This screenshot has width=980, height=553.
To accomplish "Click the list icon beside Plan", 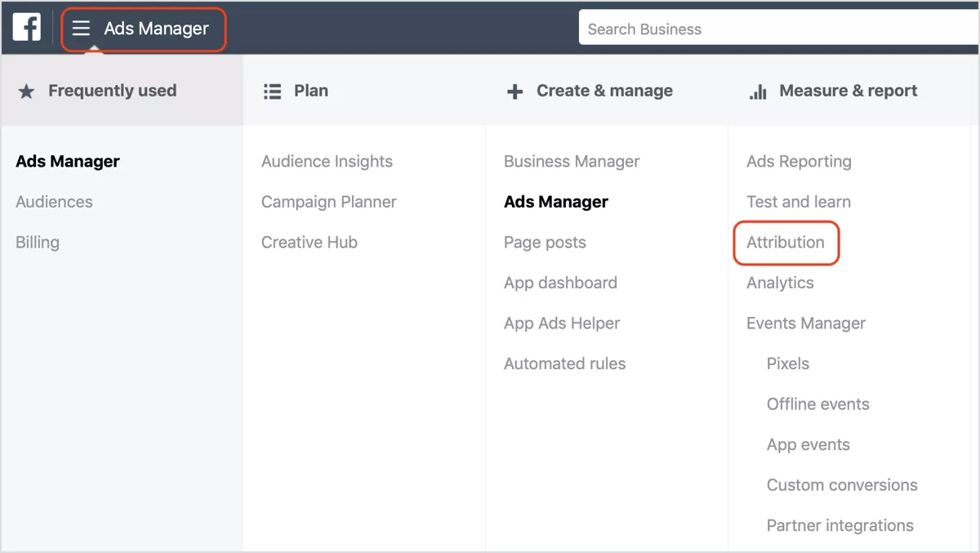I will click(x=272, y=91).
